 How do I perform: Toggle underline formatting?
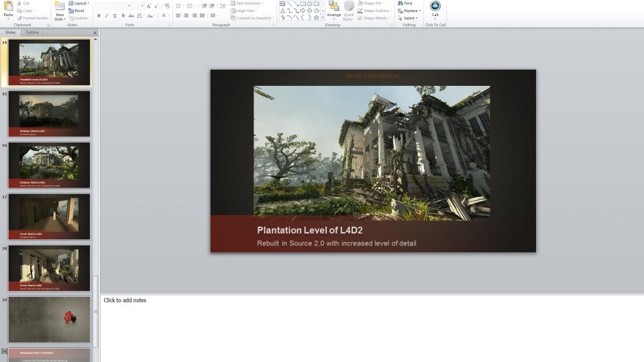115,15
